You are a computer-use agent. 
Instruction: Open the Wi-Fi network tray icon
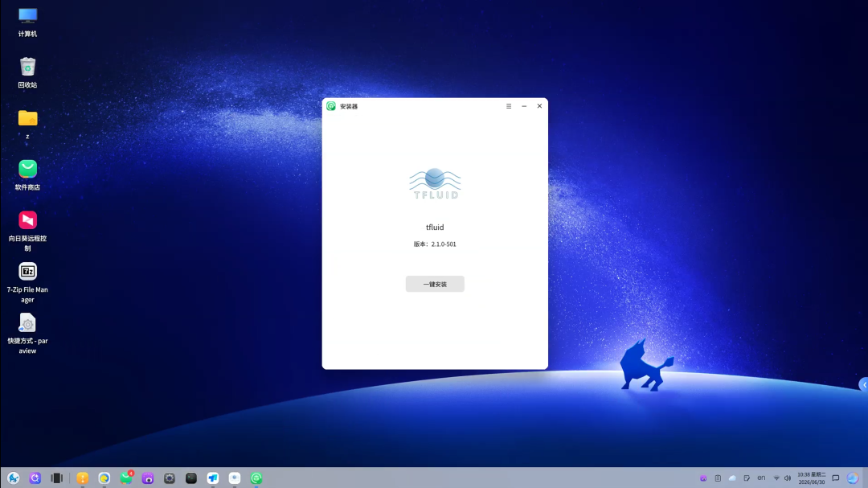pyautogui.click(x=776, y=478)
